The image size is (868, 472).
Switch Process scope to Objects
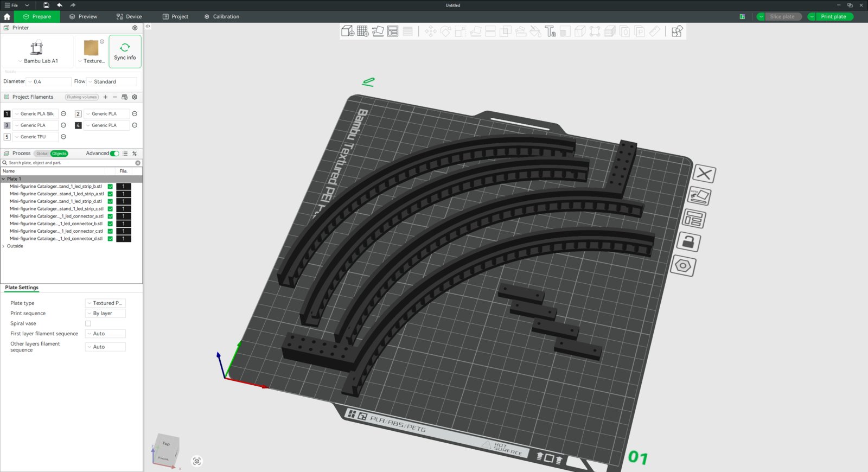coord(59,154)
